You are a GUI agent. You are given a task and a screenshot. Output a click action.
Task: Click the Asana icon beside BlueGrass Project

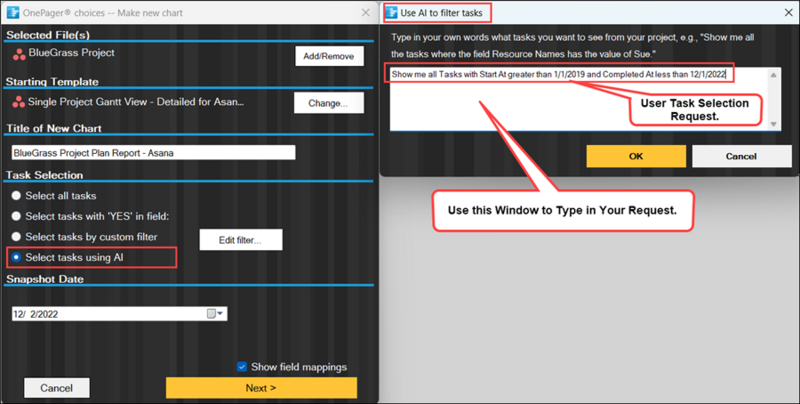pos(19,55)
